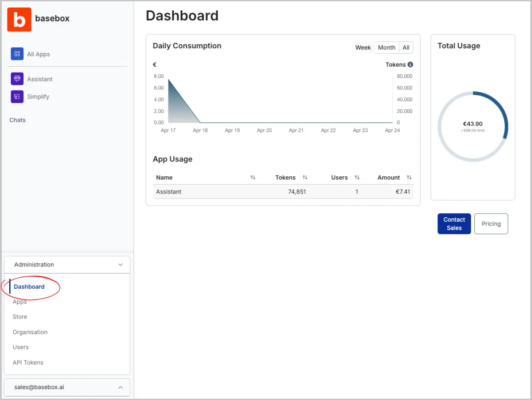532x400 pixels.
Task: Sort table by Amount column arrows
Action: (x=409, y=178)
